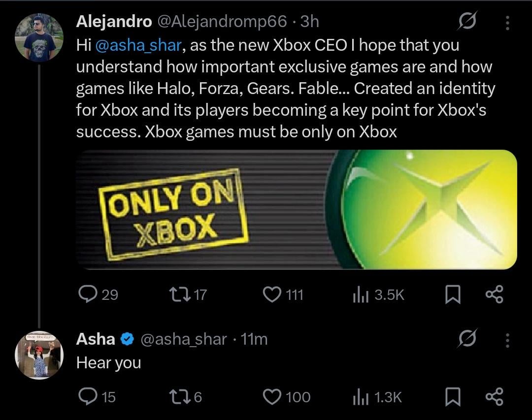Open more options for Alejandro's tweet
Viewport: 532px width, 420px height.
click(508, 22)
